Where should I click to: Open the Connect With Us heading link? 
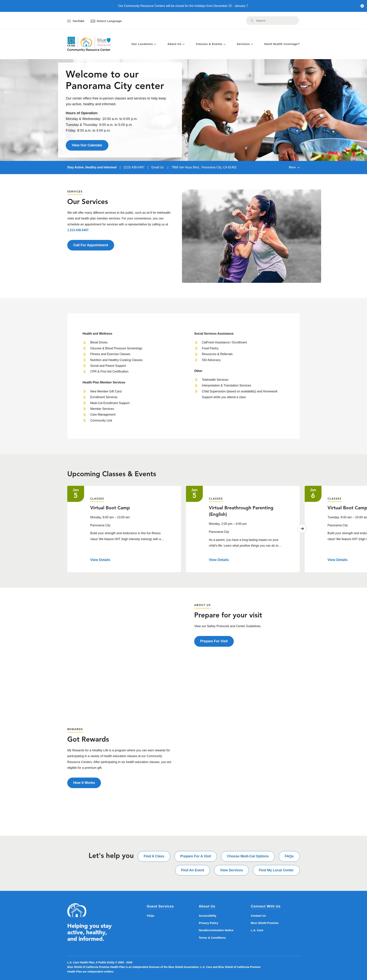point(266,906)
